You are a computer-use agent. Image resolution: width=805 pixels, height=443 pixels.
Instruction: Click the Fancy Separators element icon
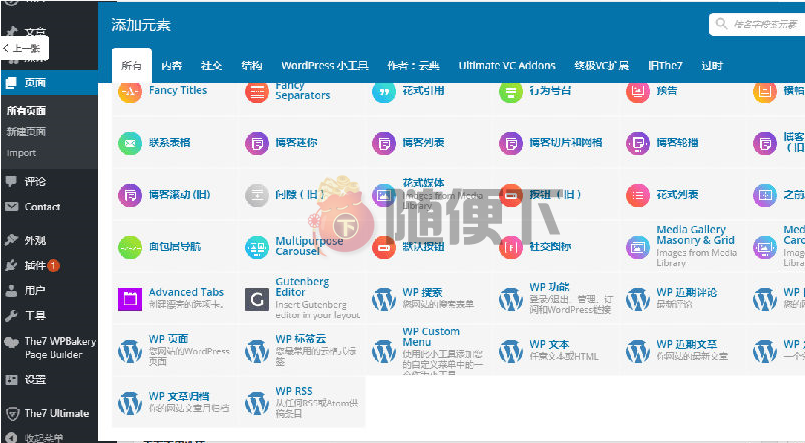pyautogui.click(x=257, y=91)
